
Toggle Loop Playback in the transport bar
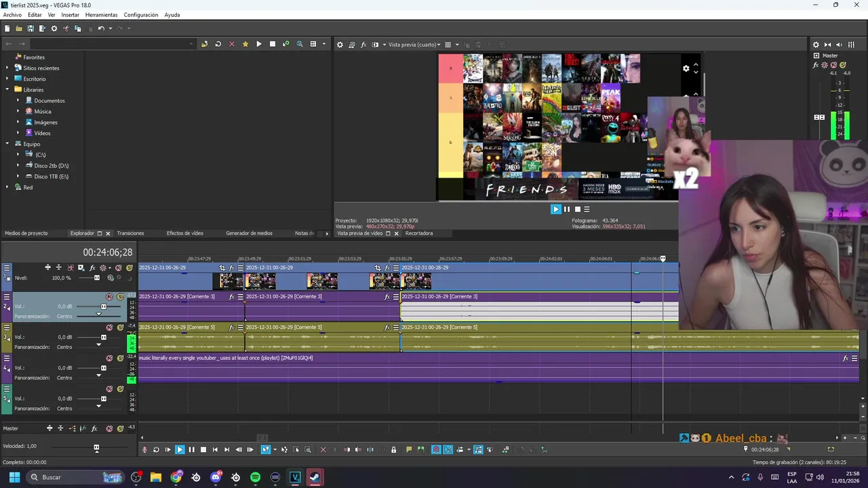pos(156,449)
